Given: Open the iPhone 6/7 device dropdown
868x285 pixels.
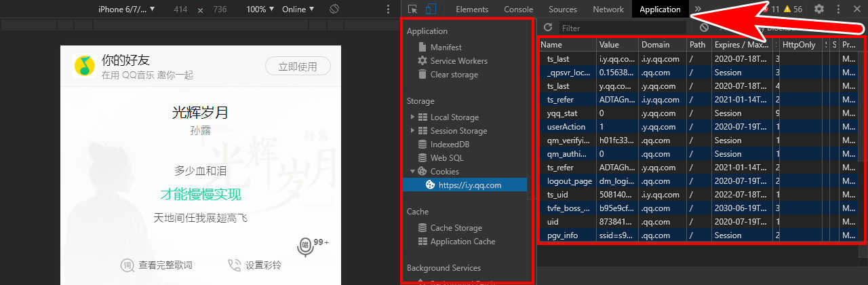Looking at the screenshot, I should point(127,9).
